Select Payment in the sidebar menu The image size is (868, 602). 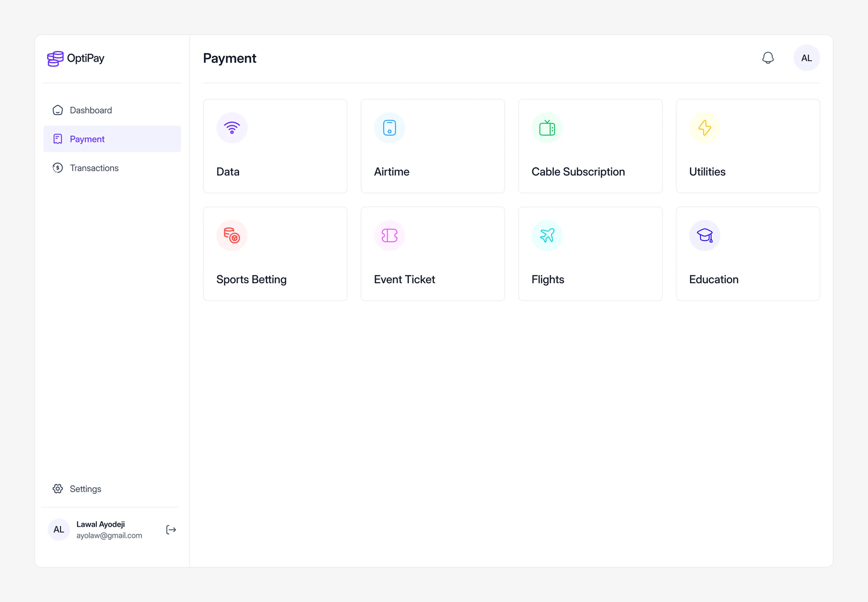[x=112, y=139]
